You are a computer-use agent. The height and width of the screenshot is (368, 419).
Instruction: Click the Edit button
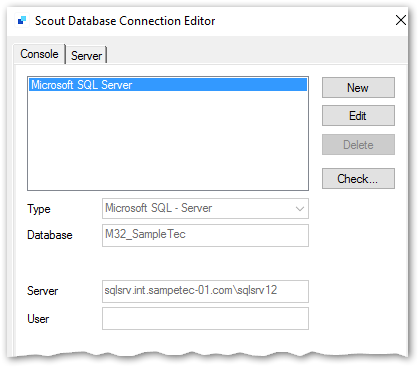(x=358, y=116)
